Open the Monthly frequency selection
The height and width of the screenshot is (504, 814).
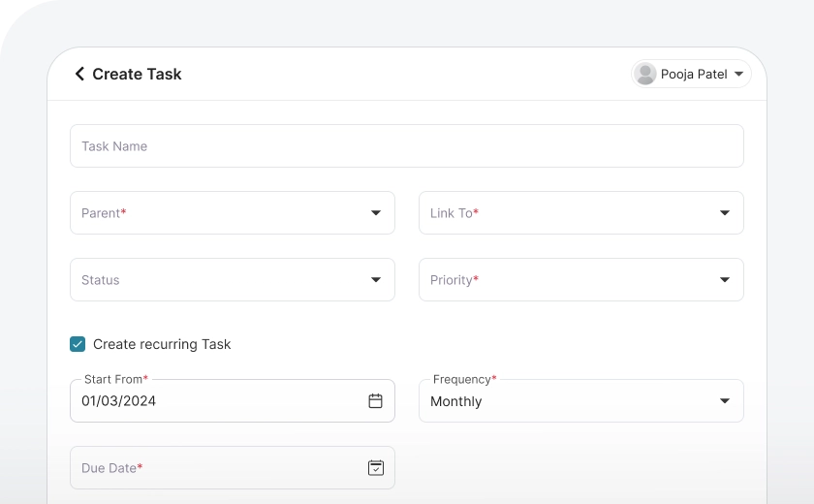pyautogui.click(x=456, y=401)
